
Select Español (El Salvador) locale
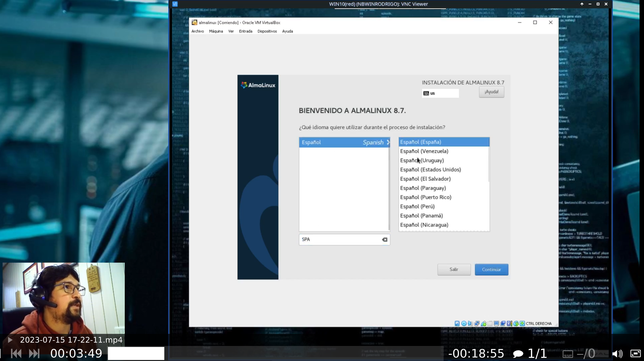pos(444,179)
